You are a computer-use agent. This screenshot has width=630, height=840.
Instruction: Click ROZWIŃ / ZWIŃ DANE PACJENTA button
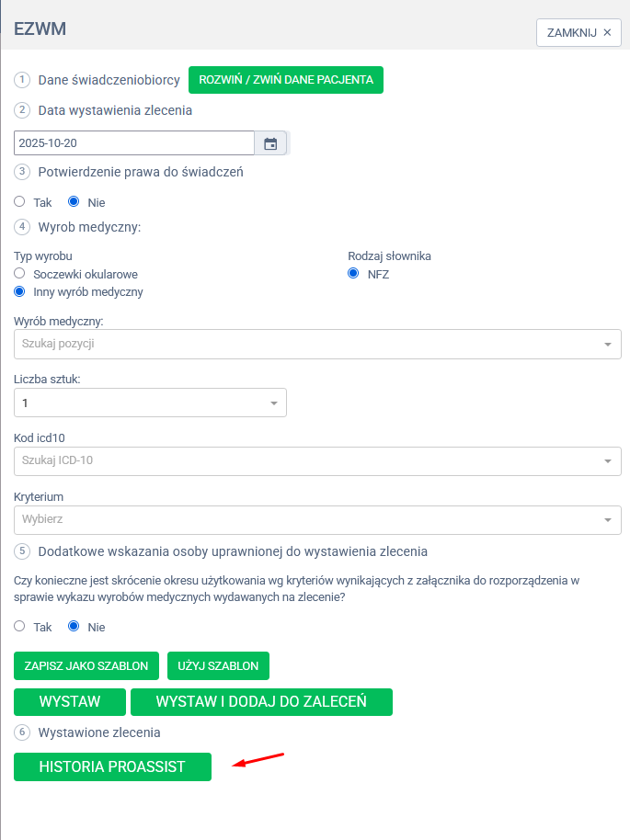coord(285,80)
